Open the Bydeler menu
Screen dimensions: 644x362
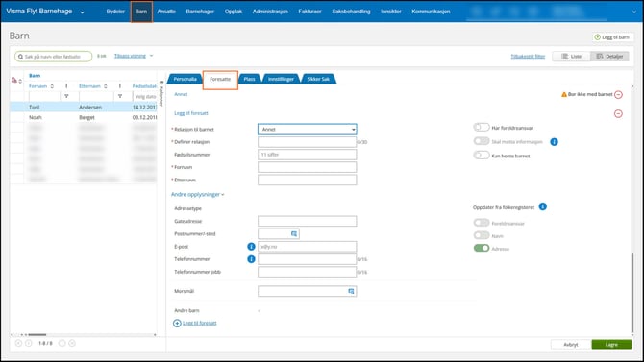click(115, 12)
